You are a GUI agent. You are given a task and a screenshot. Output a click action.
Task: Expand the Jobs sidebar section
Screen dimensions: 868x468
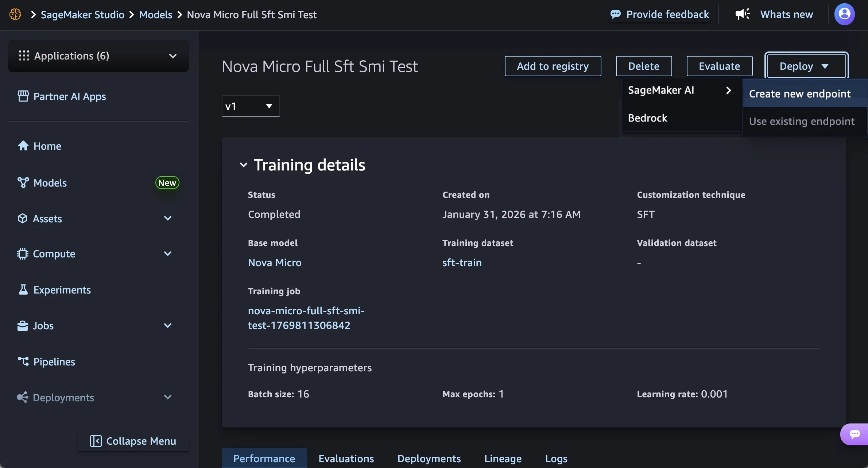tap(167, 326)
